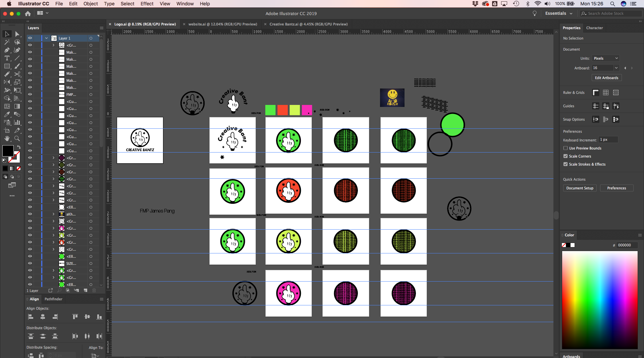Switch to the Creative Bantz.ai tab
Screen dimensions: 644x358
[309, 24]
